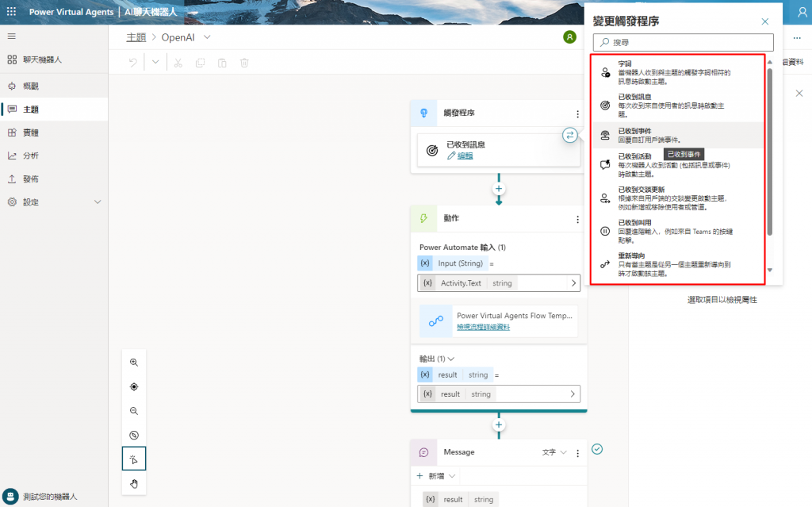Open the 文字 message type dropdown

[x=554, y=452]
